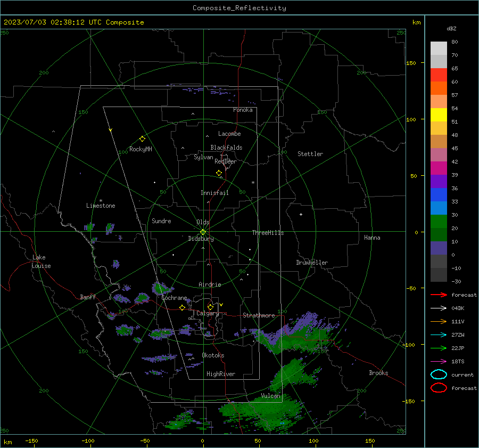Click the Composite_Reflectivity title text
The height and width of the screenshot is (448, 479).
[x=240, y=8]
